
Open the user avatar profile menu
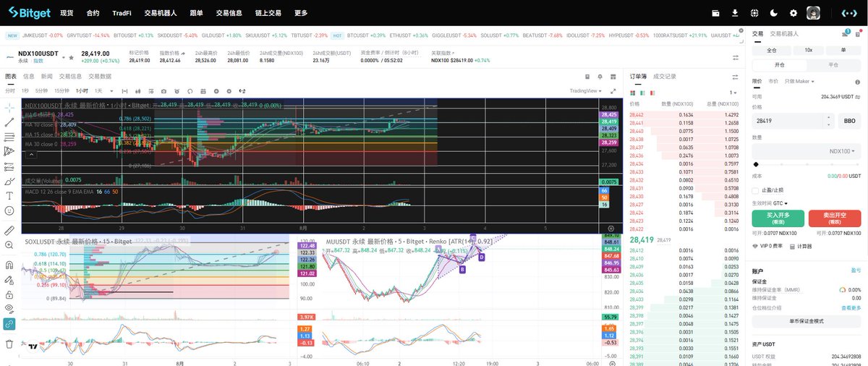pyautogui.click(x=814, y=13)
